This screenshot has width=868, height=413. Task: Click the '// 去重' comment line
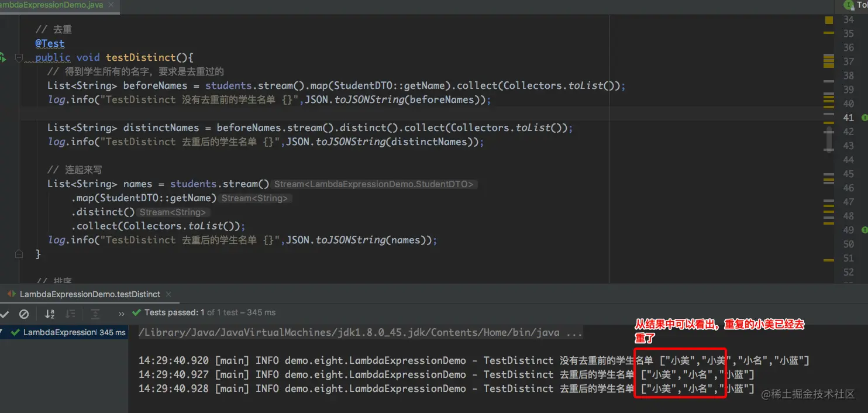[x=54, y=29]
